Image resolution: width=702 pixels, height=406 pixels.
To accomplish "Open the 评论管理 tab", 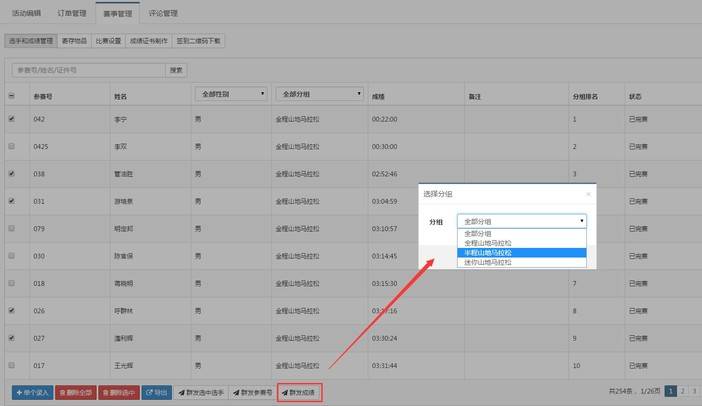I will point(162,13).
